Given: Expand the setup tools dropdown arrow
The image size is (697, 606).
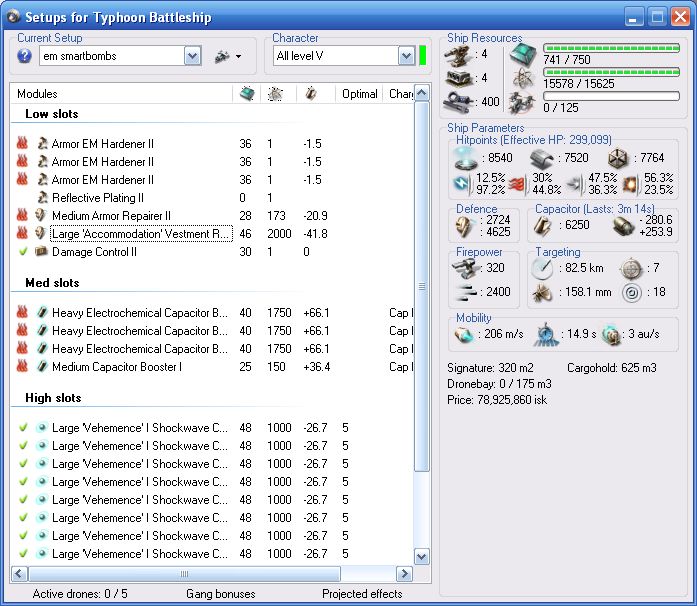Looking at the screenshot, I should [239, 56].
